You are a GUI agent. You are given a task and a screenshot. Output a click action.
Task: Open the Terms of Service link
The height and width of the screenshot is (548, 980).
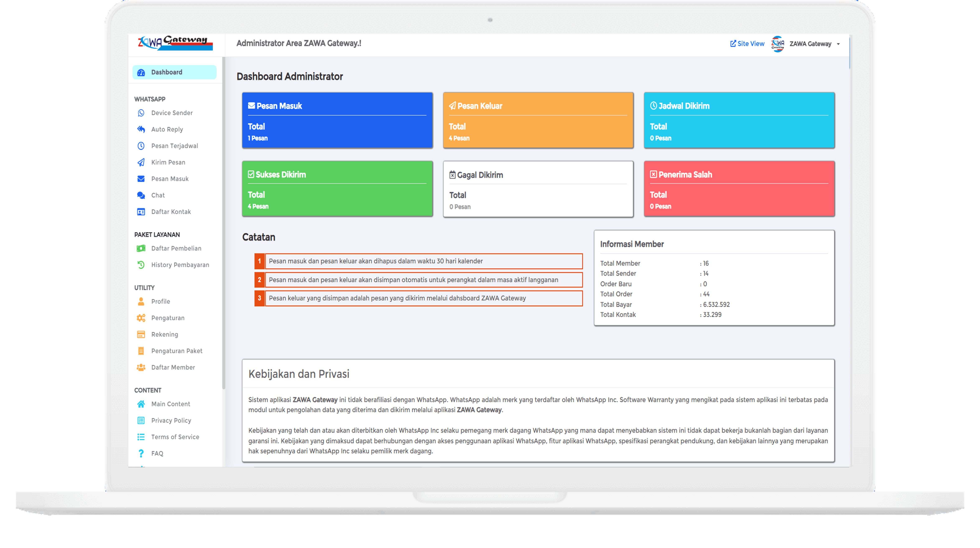pyautogui.click(x=175, y=437)
